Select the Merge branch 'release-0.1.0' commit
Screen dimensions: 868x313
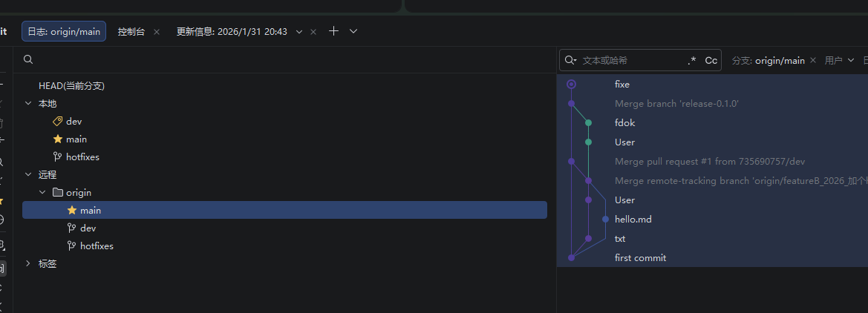(x=677, y=103)
